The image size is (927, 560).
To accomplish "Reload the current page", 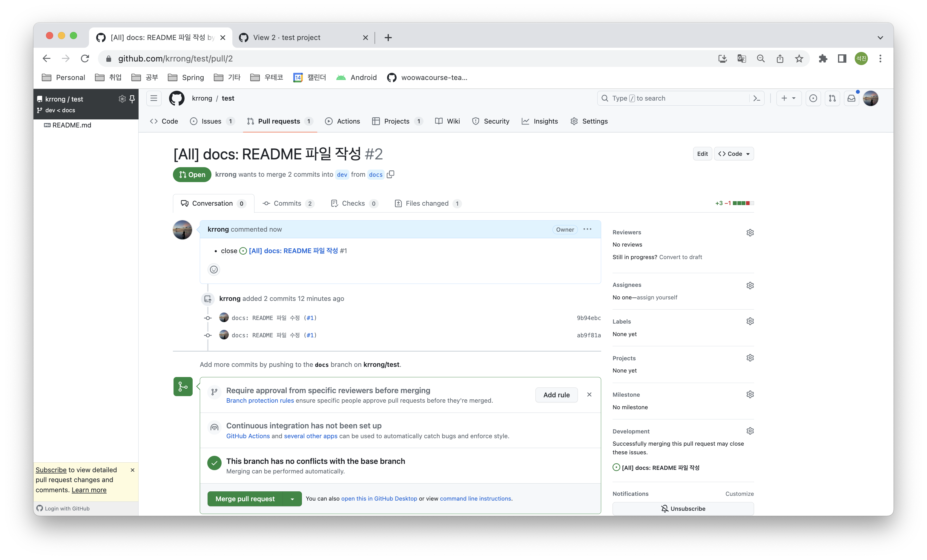I will 85,59.
